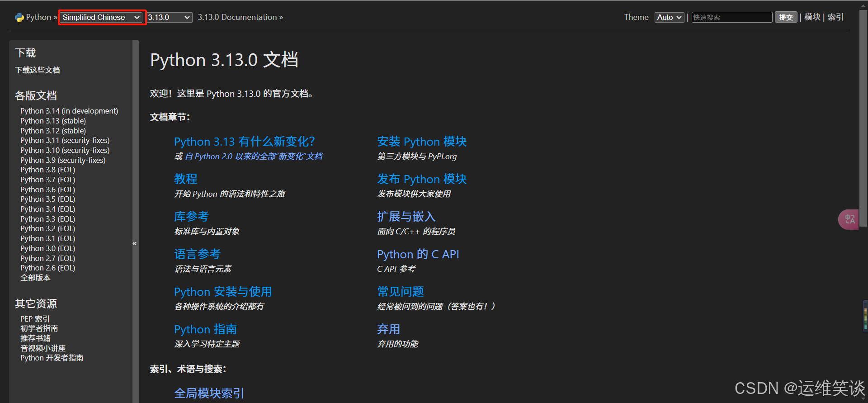This screenshot has width=868, height=403.
Task: Open Python 3.5 (EOL) docs
Action: pos(48,199)
